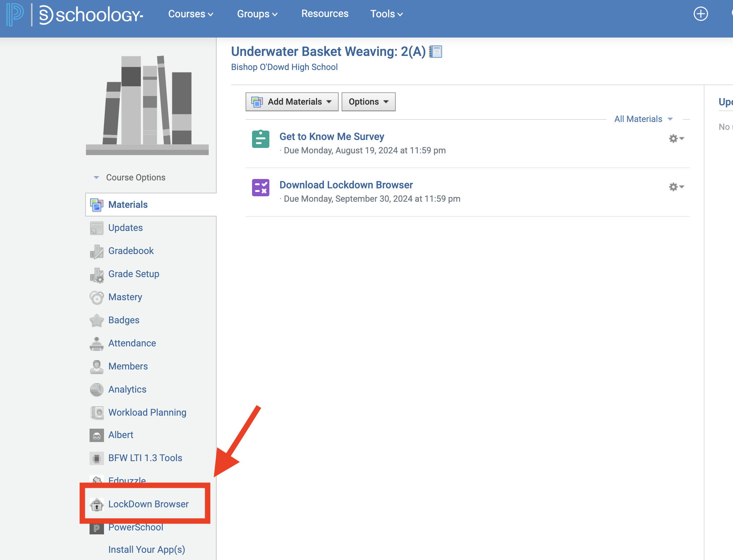The width and height of the screenshot is (733, 560).
Task: Expand the All Materials filter
Action: [643, 119]
